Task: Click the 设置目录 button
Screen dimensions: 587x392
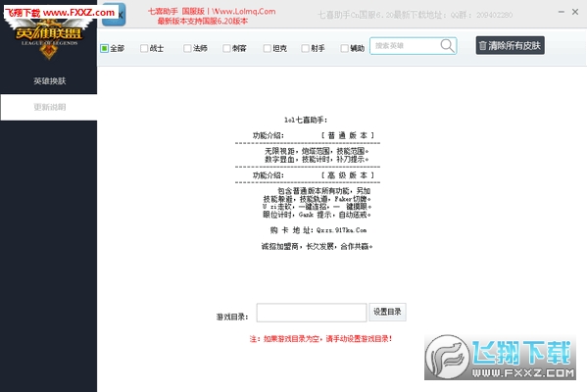Action: point(387,312)
